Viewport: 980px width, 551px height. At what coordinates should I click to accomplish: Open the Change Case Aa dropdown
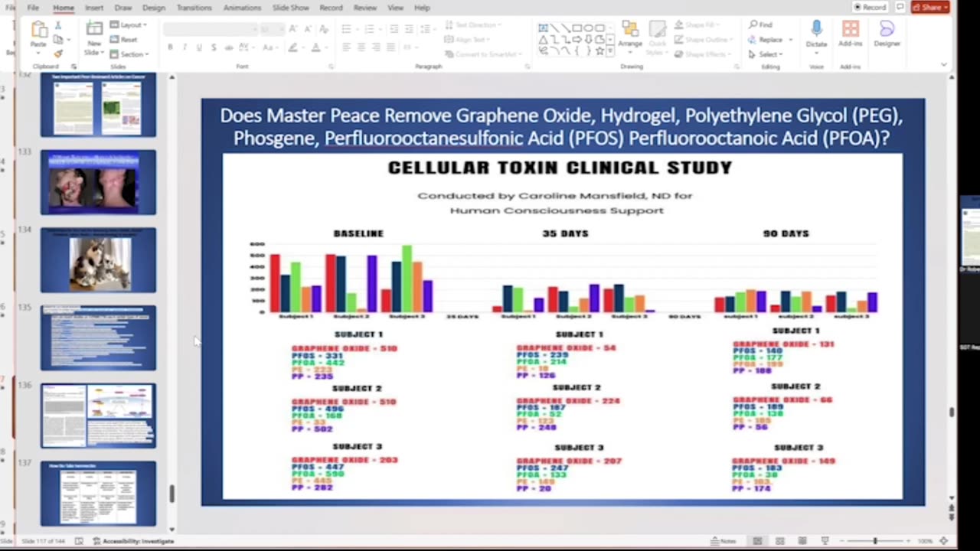269,47
